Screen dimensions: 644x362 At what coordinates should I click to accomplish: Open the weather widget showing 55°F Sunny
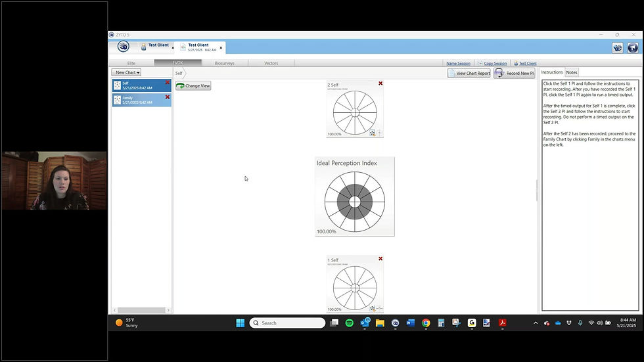126,323
